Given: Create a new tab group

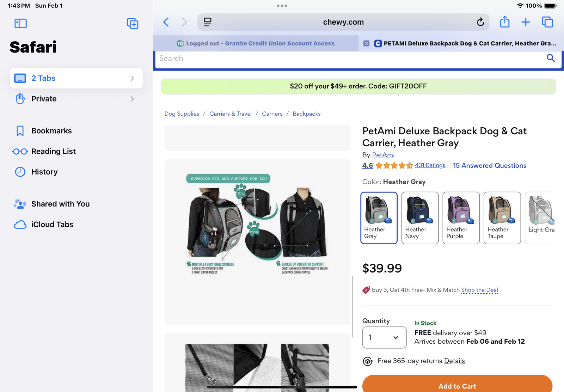Looking at the screenshot, I should [133, 24].
